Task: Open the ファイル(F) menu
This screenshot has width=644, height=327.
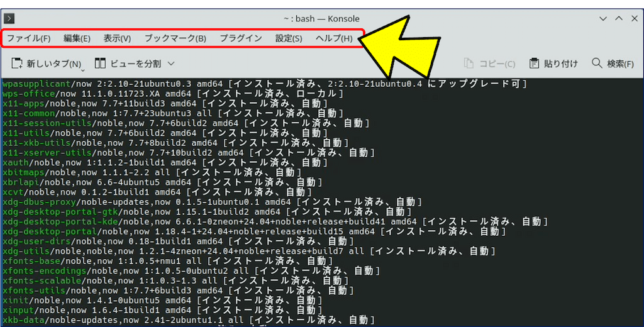Action: tap(28, 38)
